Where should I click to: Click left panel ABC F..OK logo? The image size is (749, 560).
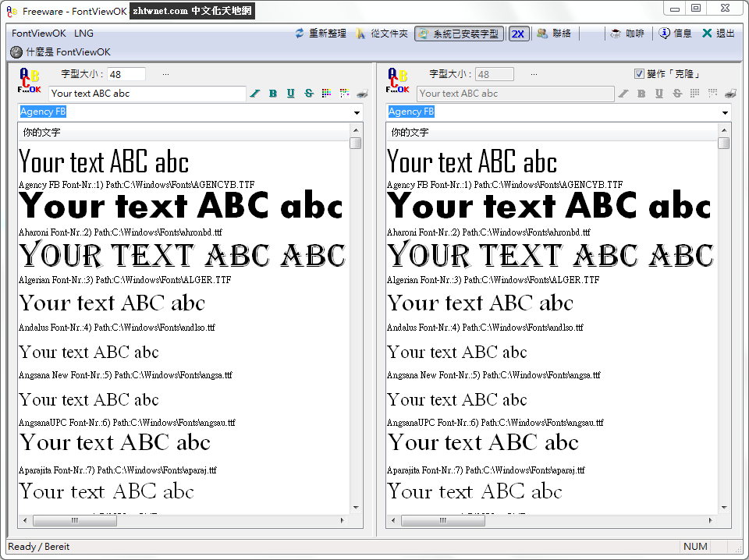(x=29, y=80)
